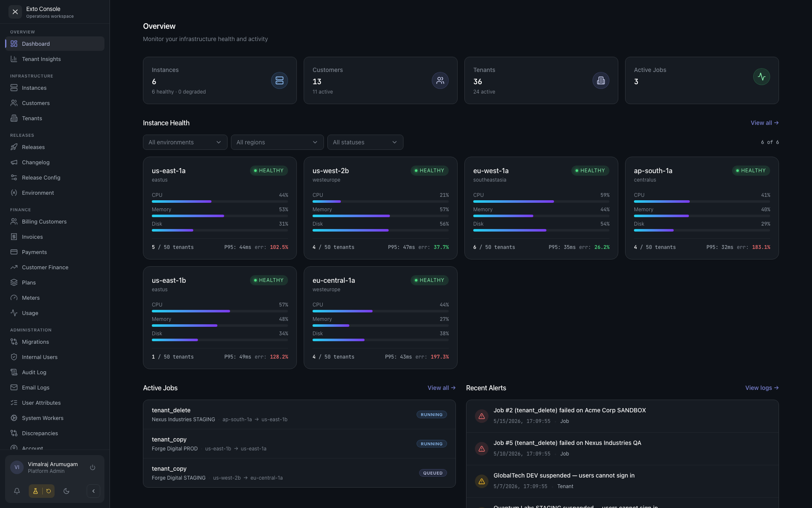Click the Billing Customers people icon
Viewport: 812px width, 508px height.
(x=14, y=221)
